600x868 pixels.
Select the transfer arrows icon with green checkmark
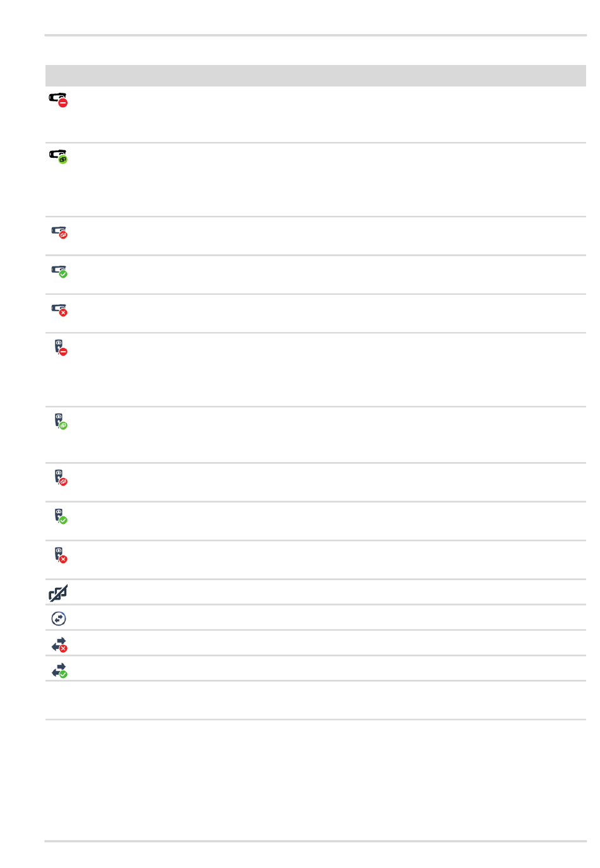click(59, 670)
